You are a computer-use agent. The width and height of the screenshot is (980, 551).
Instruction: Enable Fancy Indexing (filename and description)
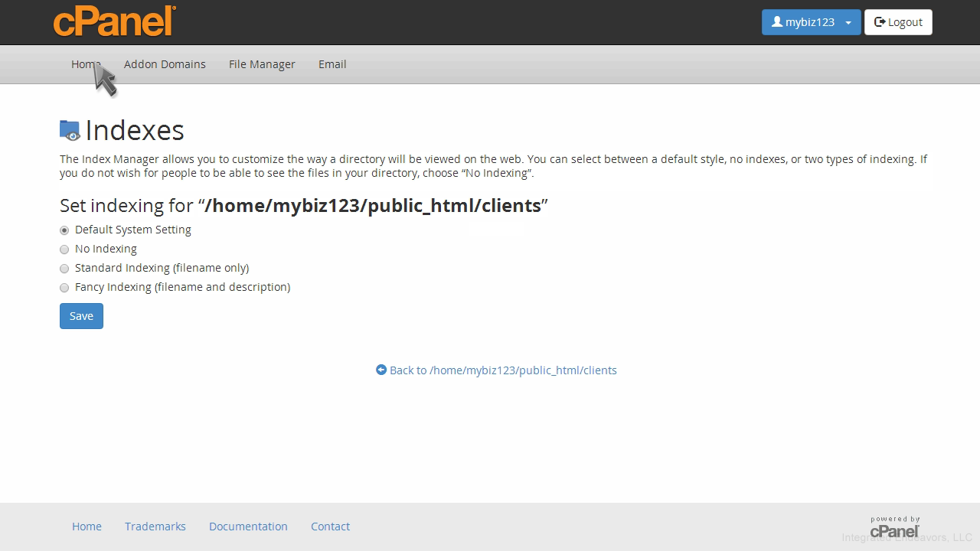coord(64,288)
